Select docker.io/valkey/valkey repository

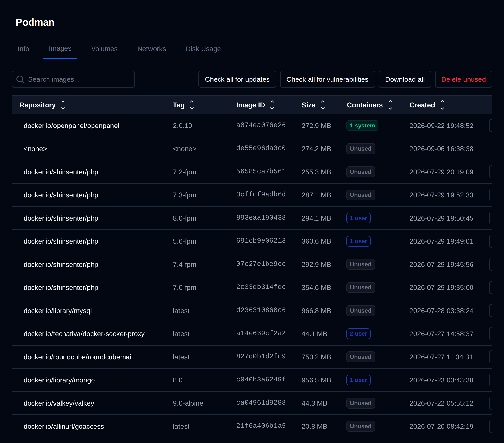(59, 403)
